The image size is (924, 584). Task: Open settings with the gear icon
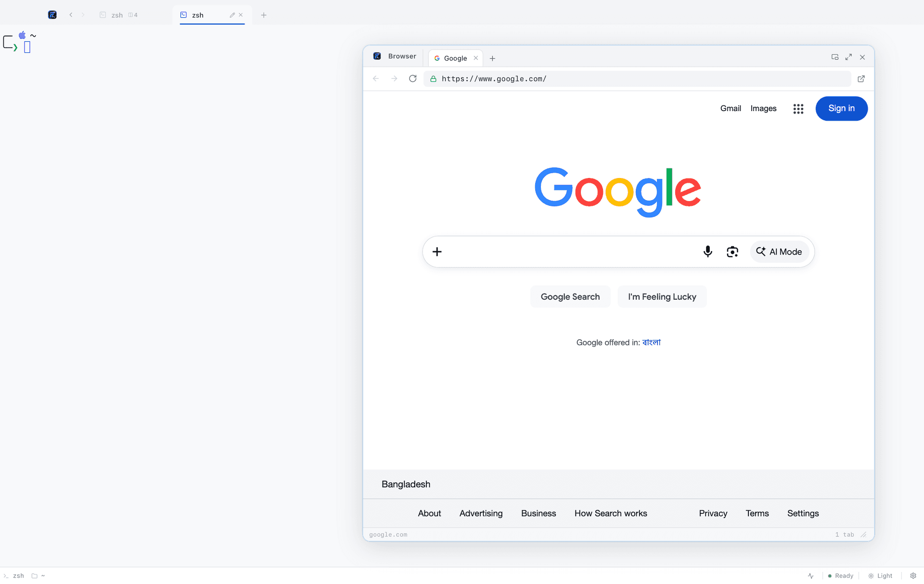(x=913, y=576)
